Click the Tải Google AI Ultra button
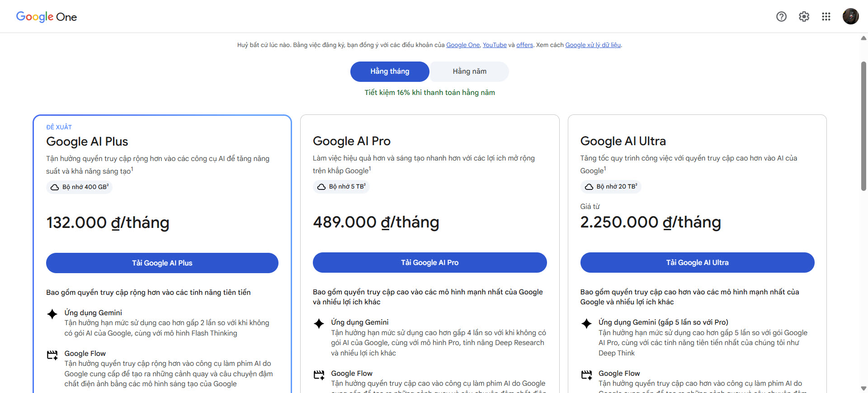Screen dimensions: 868x393 click(x=698, y=262)
